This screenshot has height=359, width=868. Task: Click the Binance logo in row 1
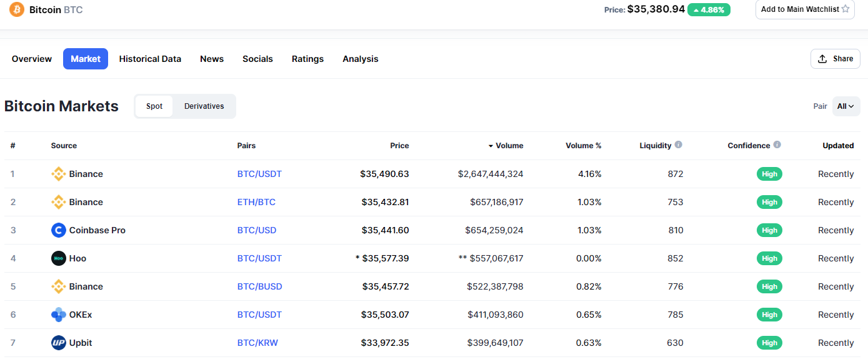pyautogui.click(x=59, y=174)
